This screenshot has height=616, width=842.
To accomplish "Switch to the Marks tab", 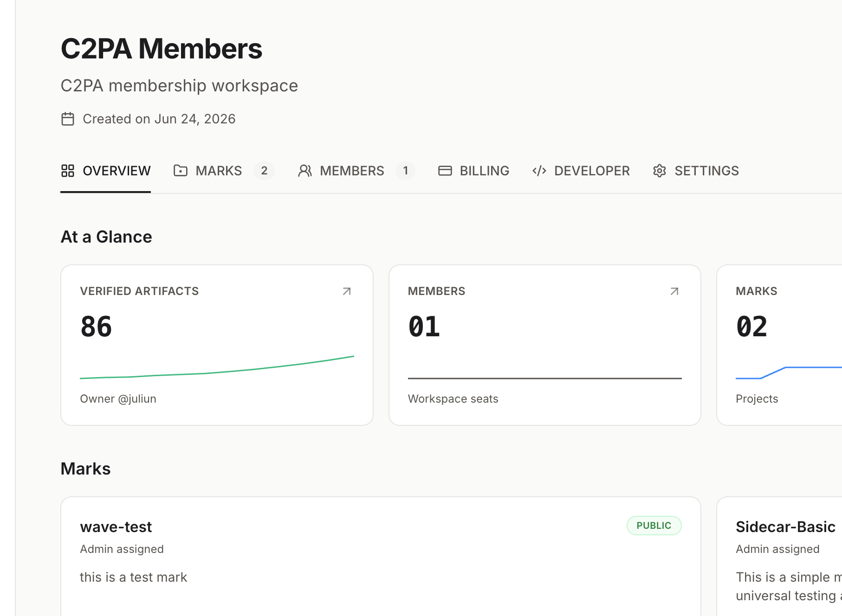I will [x=224, y=171].
